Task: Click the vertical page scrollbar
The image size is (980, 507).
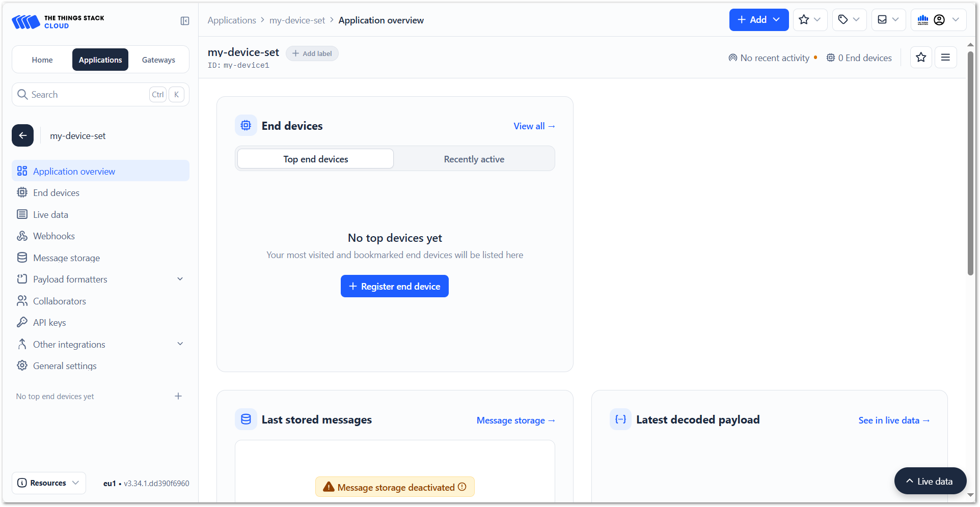Action: (x=970, y=163)
